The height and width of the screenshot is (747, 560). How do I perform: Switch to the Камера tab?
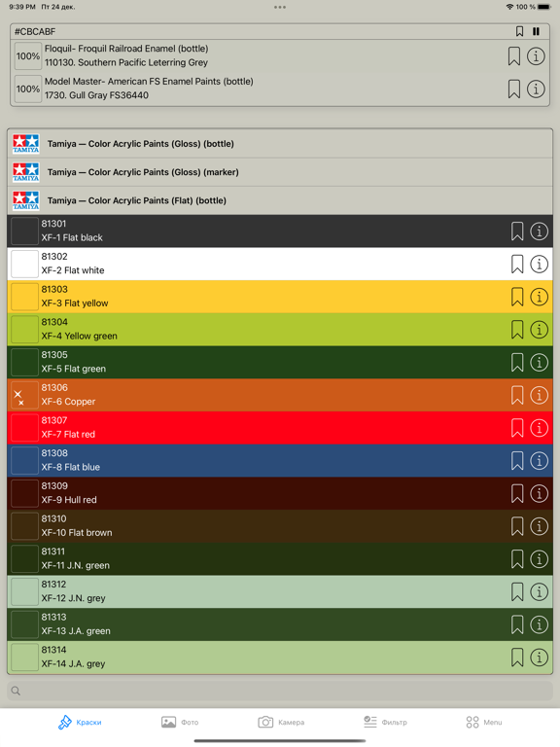(x=281, y=723)
